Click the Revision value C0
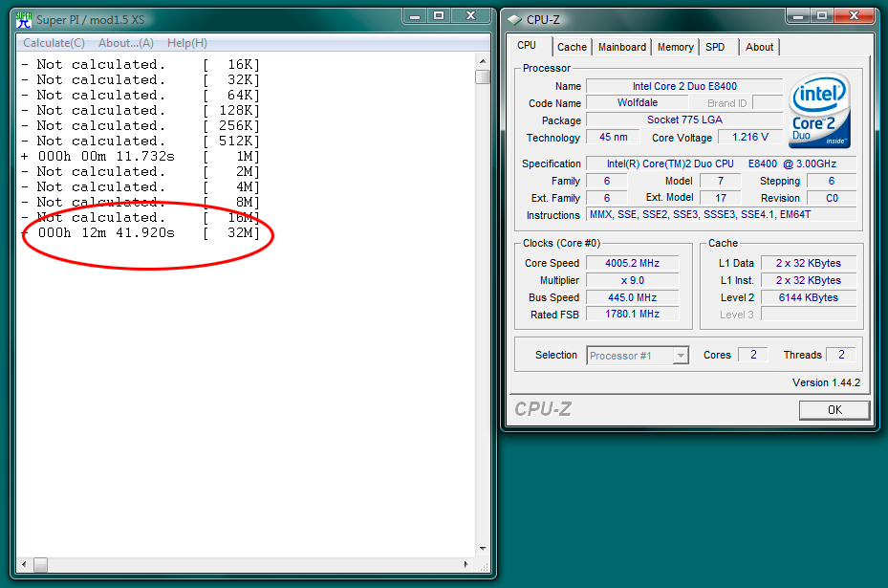The image size is (888, 588). (832, 198)
